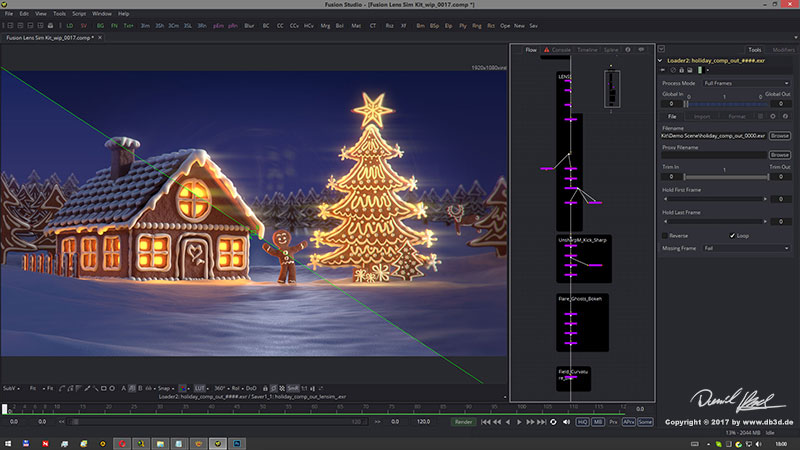Toggle motion blur MB button
Screen dimensions: 800x450
coord(598,422)
